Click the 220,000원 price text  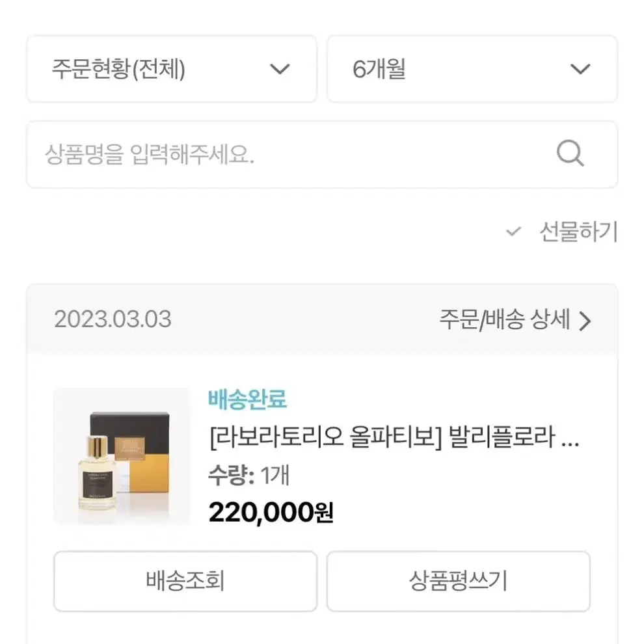point(271,513)
